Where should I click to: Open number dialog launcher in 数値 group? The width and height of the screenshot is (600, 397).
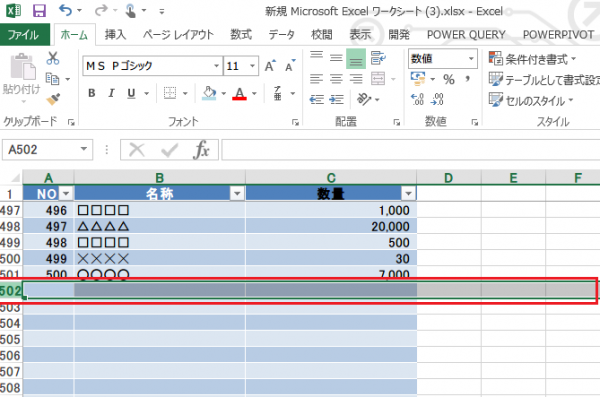pos(475,122)
